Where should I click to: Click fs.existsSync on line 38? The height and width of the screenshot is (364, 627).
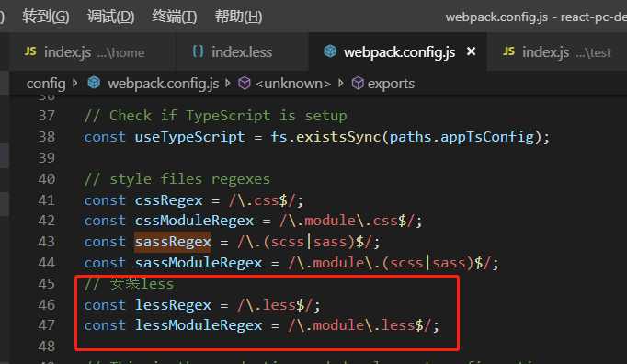[325, 137]
